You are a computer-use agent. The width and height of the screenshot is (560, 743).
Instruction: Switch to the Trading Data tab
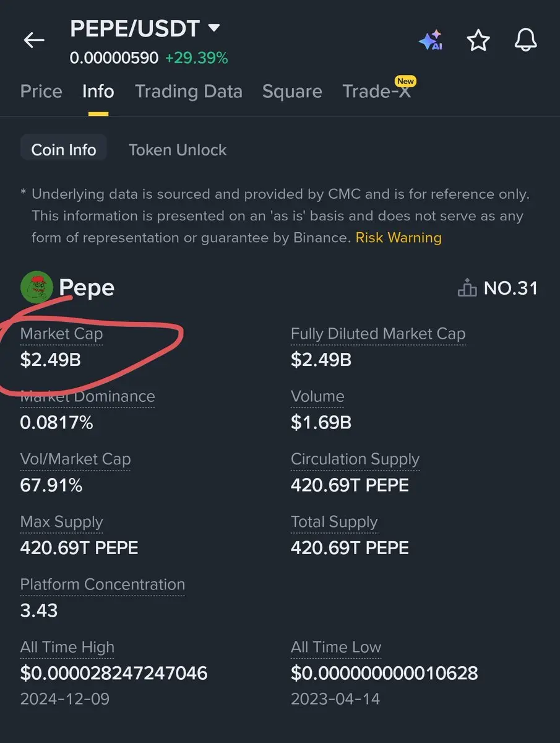click(189, 92)
